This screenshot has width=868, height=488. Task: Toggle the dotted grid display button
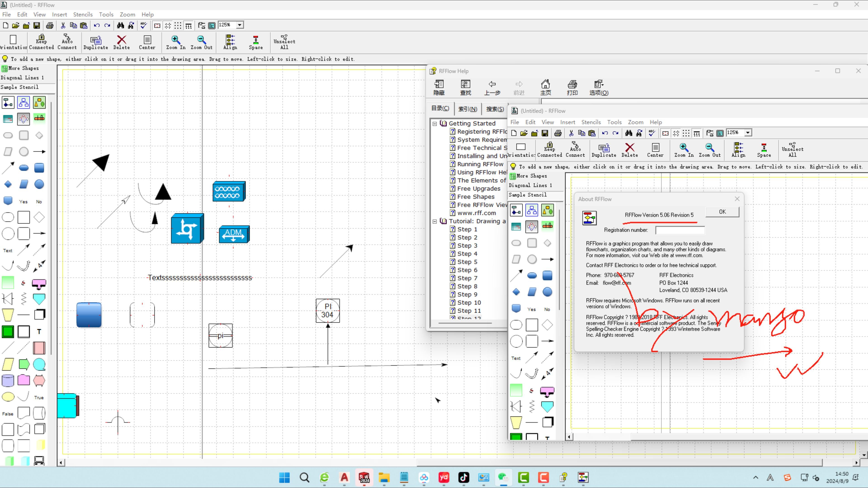click(x=178, y=25)
